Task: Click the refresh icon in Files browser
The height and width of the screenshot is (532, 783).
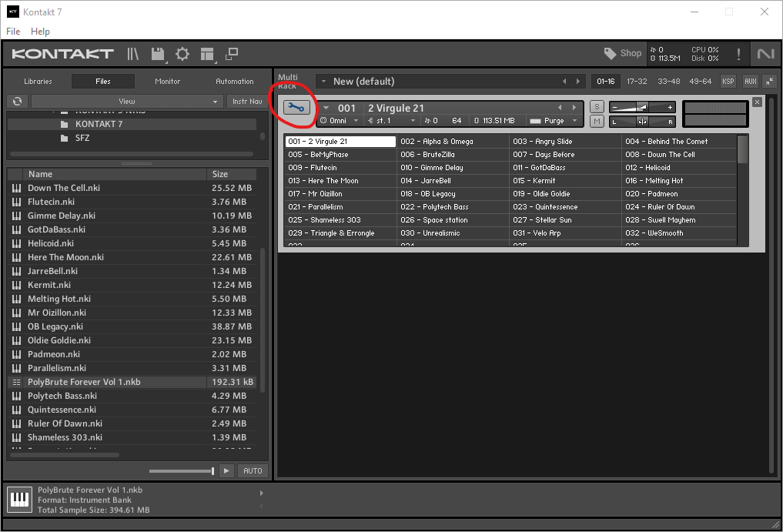Action: [x=17, y=101]
